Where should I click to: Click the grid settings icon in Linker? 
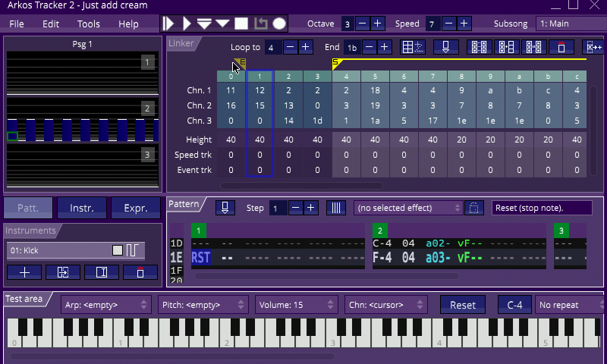click(413, 47)
